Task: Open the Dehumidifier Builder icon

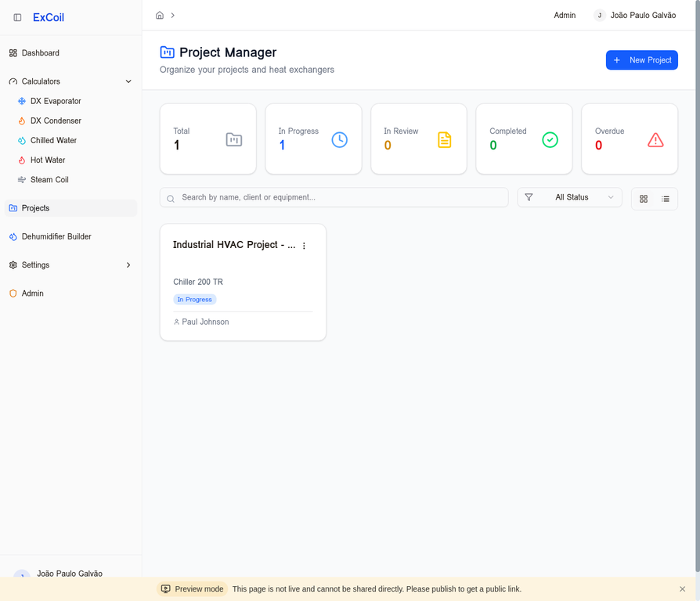Action: (x=13, y=236)
